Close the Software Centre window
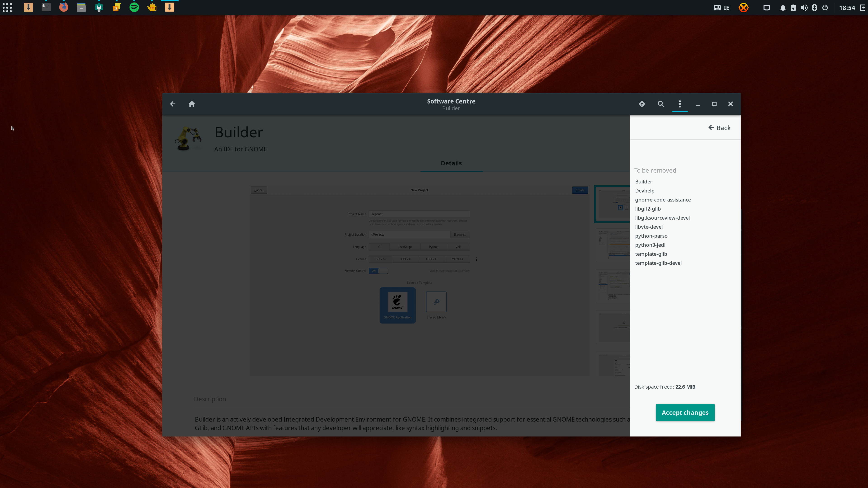The image size is (868, 488). click(731, 104)
